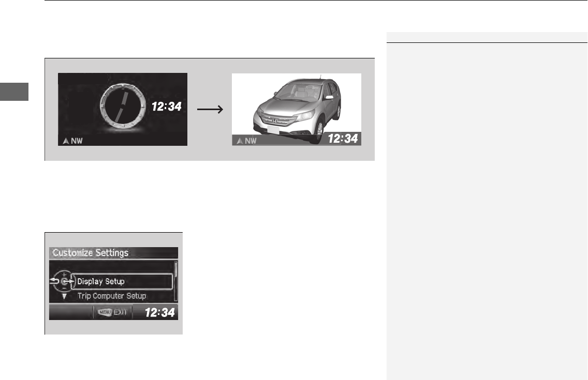Screen dimensions: 588x380
Task: Click the Customize Settings title bar
Action: pos(114,253)
